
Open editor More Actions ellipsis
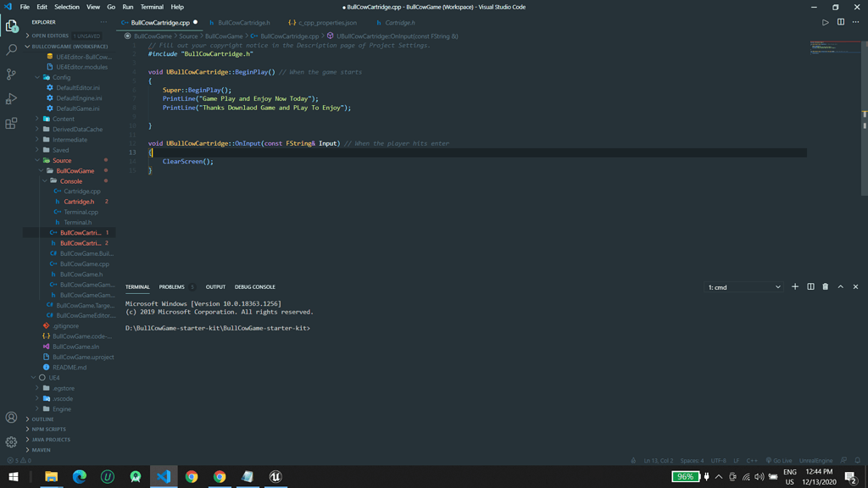pos(856,23)
